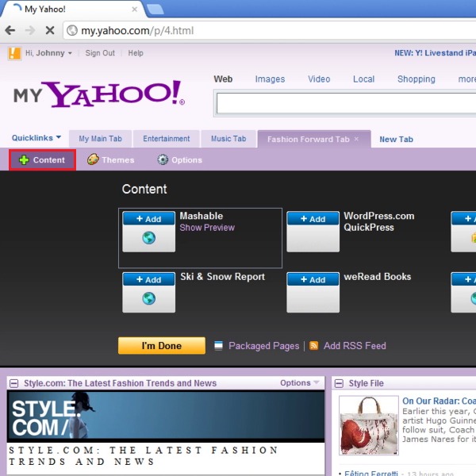Viewport: 476px width, 476px height.
Task: Open the Hi, Johnny account dropdown
Action: 48,53
